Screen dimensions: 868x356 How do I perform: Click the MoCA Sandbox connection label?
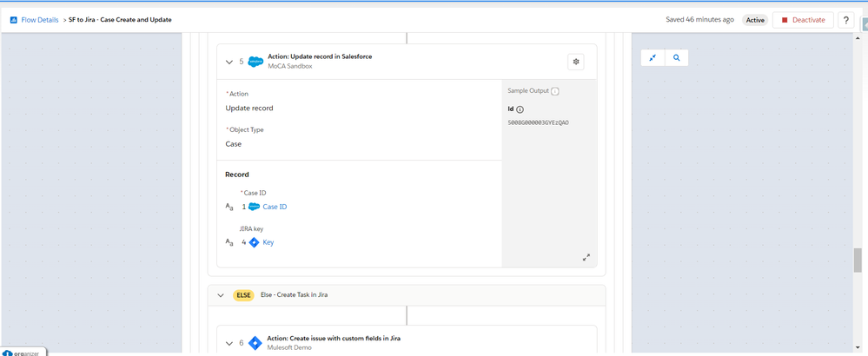pos(290,66)
